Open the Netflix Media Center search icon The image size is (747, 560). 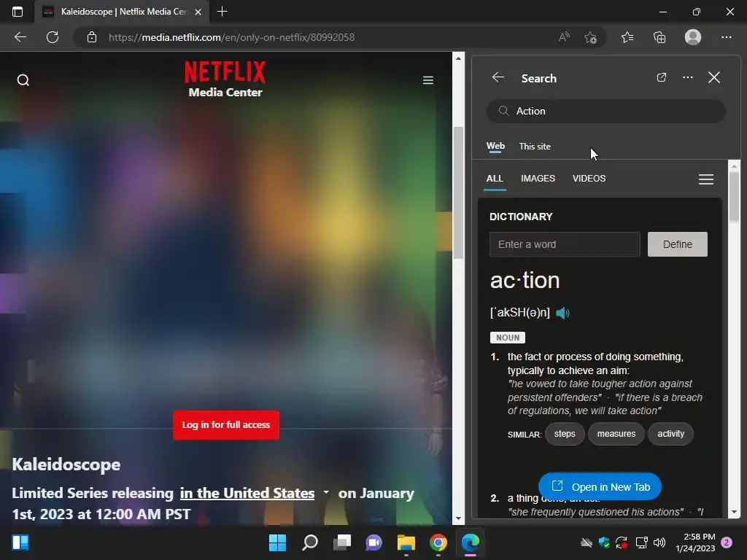click(23, 80)
